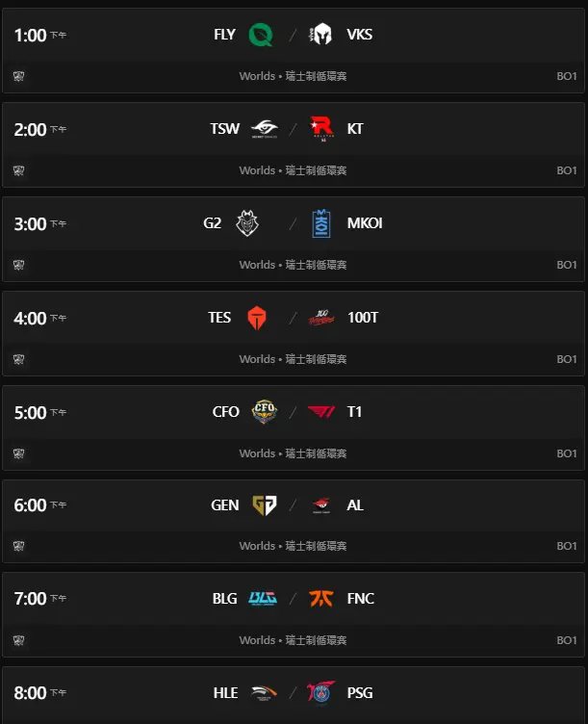This screenshot has width=588, height=724.
Task: Click the T1 red logo
Action: (321, 412)
